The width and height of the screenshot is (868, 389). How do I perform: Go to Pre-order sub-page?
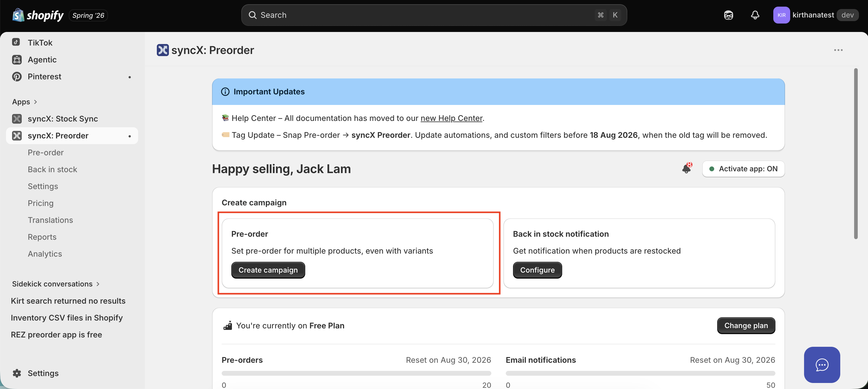46,153
